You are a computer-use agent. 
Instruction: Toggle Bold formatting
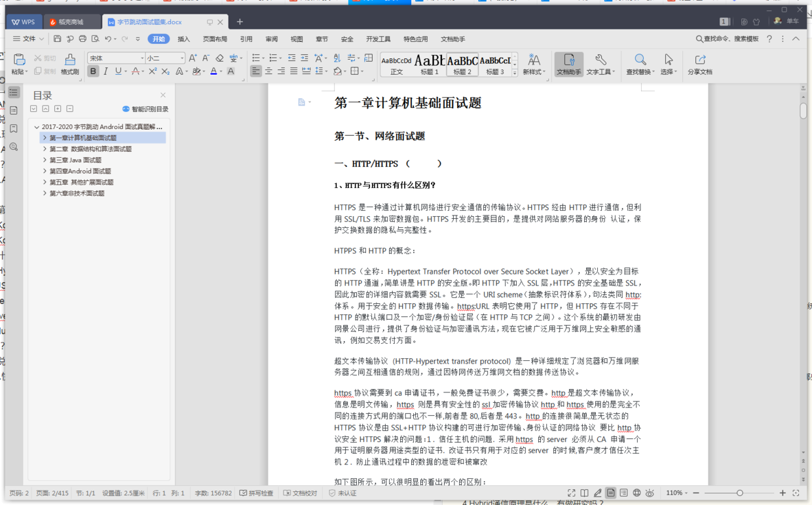pyautogui.click(x=93, y=71)
